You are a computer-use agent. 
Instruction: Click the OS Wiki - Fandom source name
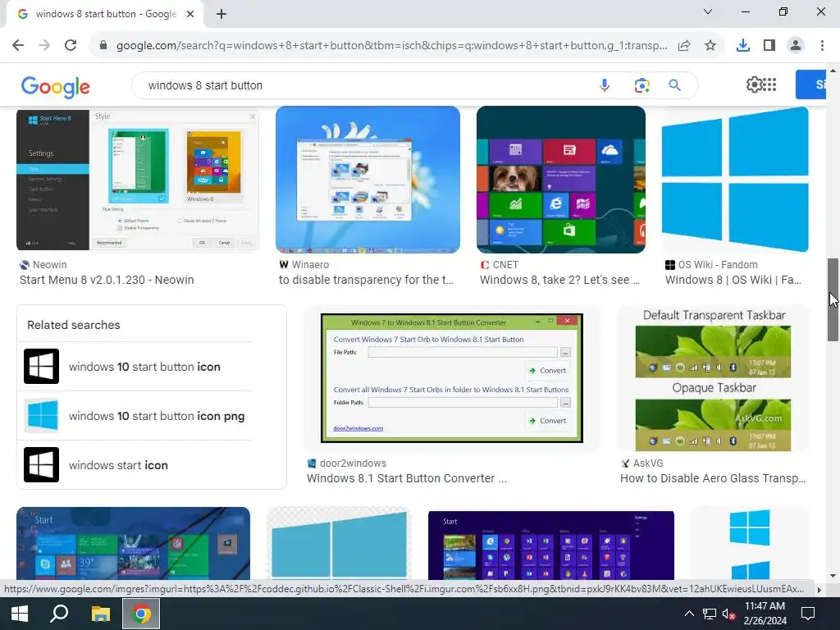(x=718, y=265)
